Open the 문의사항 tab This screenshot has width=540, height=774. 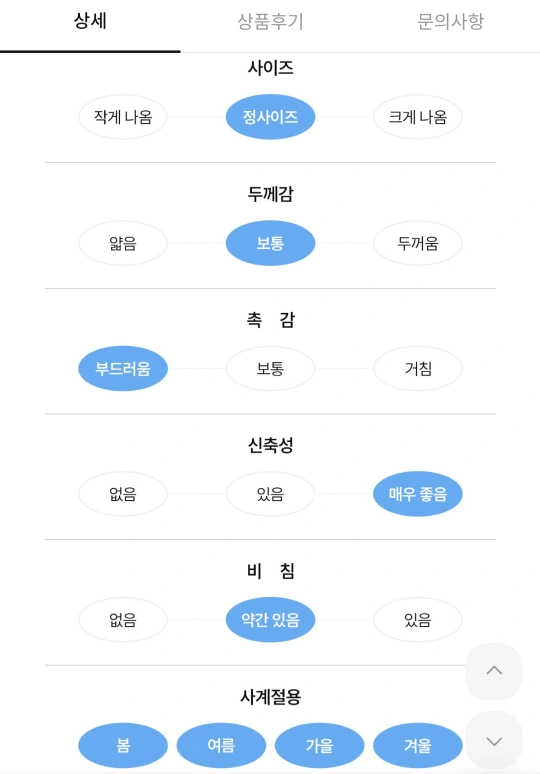pyautogui.click(x=450, y=22)
